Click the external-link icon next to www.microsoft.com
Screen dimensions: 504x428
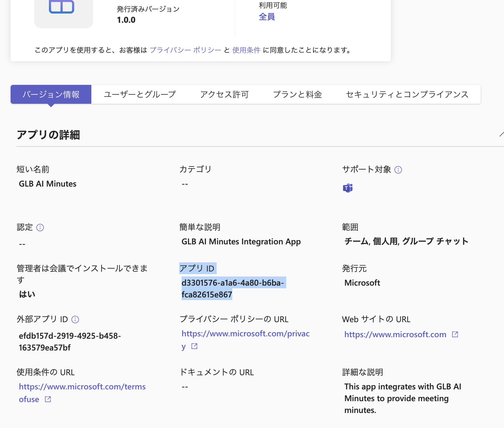coord(455,334)
